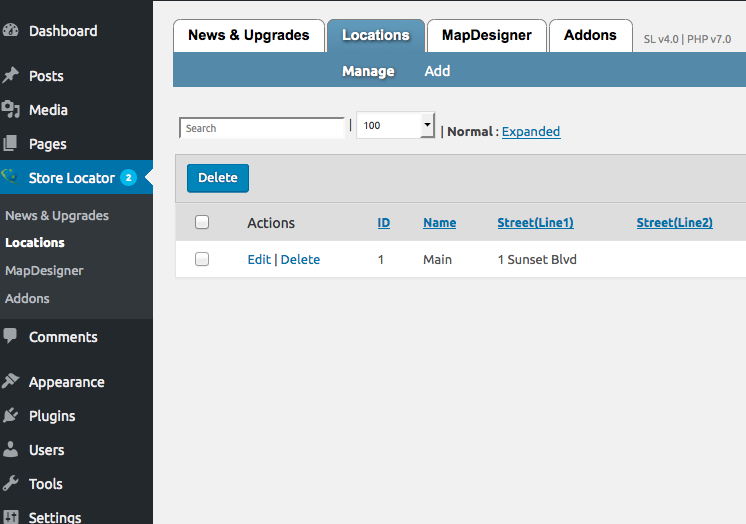Image resolution: width=746 pixels, height=524 pixels.
Task: Click the Pages icon in sidebar
Action: click(11, 144)
